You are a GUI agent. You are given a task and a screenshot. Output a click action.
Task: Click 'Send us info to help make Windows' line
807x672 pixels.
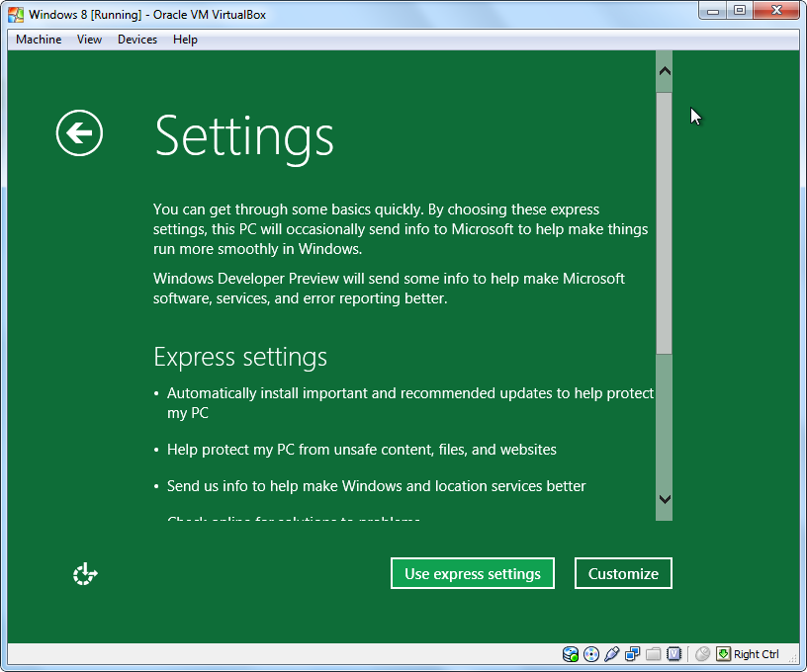[376, 486]
